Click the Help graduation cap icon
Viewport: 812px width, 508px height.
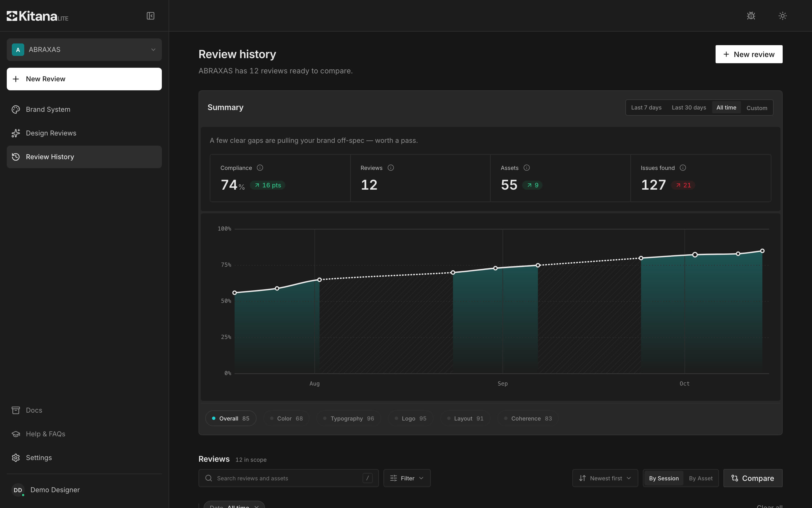point(16,434)
